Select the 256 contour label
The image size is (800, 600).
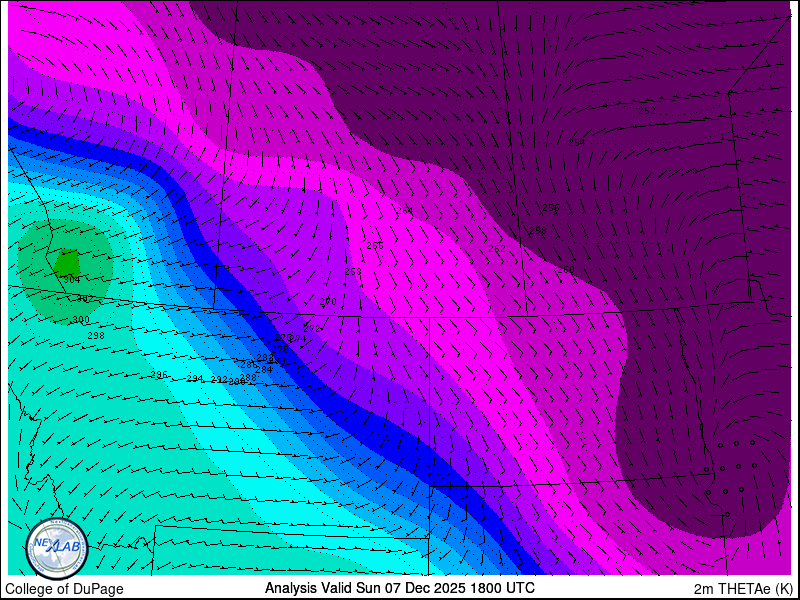pyautogui.click(x=551, y=208)
